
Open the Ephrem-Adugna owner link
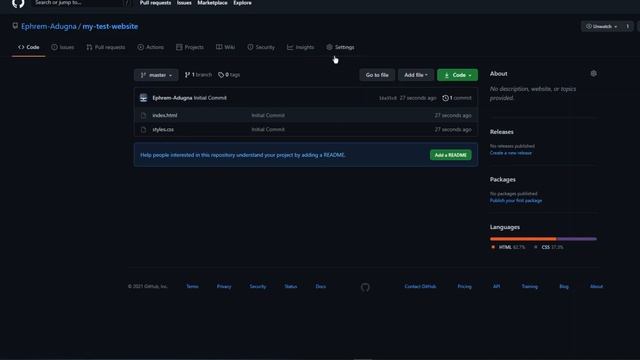(x=49, y=26)
